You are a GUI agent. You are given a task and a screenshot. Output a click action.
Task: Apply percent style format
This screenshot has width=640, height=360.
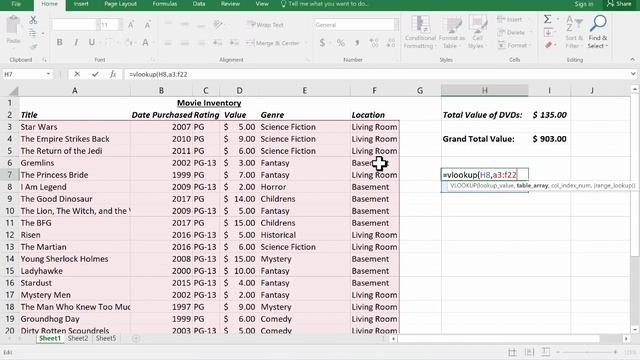point(340,42)
